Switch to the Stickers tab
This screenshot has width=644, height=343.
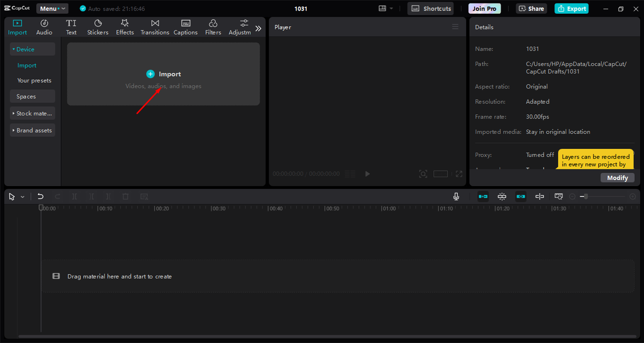[98, 27]
